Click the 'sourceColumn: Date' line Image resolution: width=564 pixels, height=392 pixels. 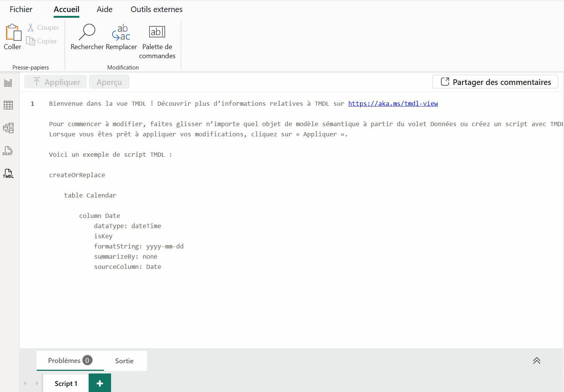(x=128, y=267)
